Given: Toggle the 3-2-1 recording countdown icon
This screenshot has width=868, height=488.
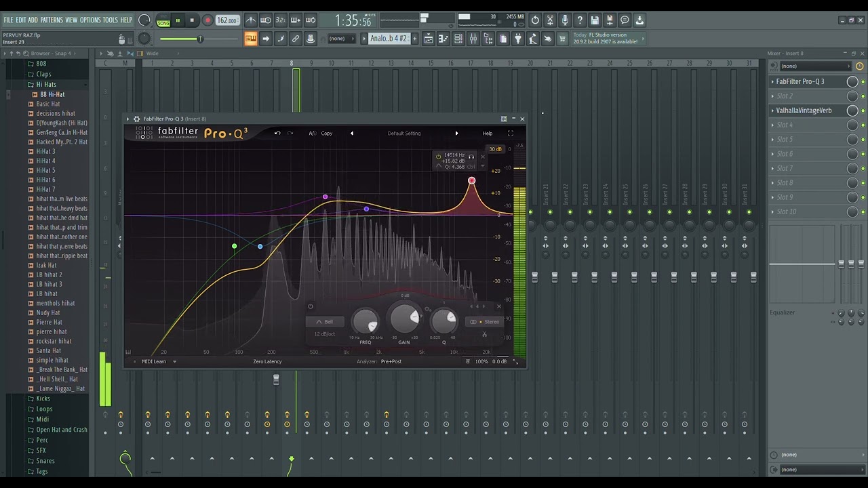Looking at the screenshot, I should click(281, 20).
